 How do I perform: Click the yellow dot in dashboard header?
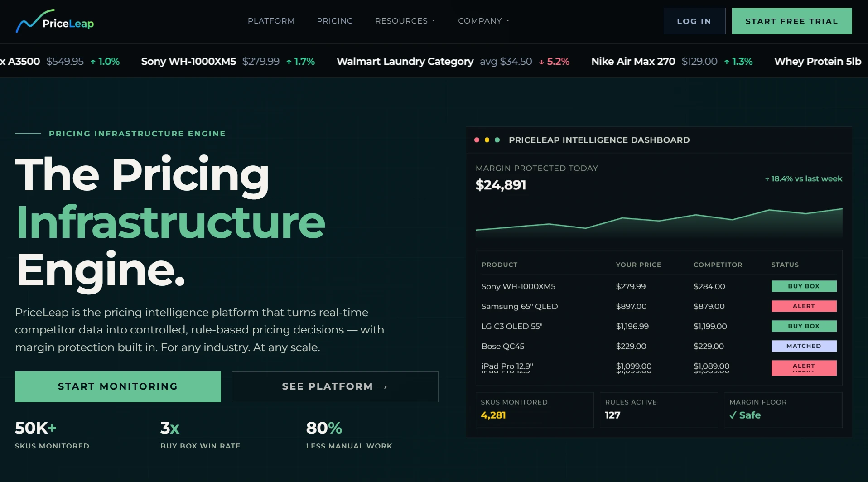[487, 140]
